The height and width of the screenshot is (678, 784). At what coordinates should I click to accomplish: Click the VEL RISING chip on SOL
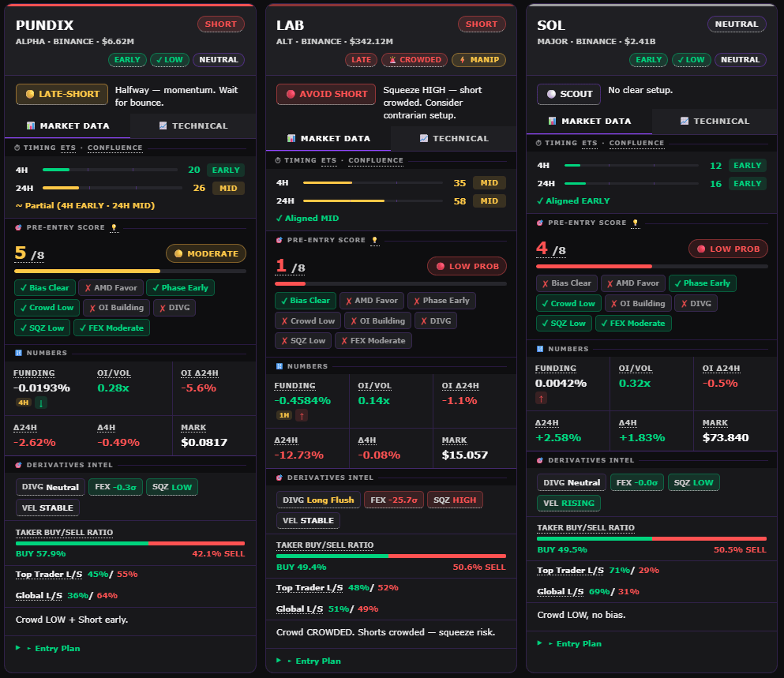pos(569,503)
